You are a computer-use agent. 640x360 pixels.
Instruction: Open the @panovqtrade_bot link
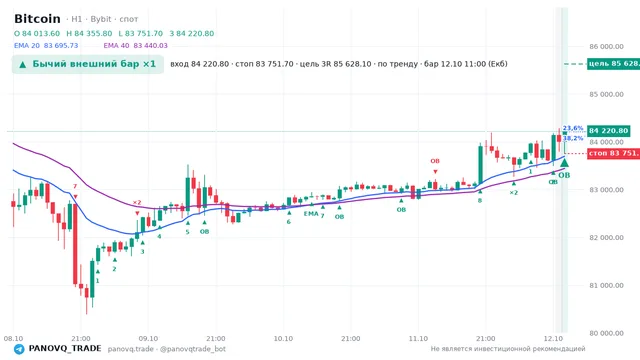click(193, 349)
